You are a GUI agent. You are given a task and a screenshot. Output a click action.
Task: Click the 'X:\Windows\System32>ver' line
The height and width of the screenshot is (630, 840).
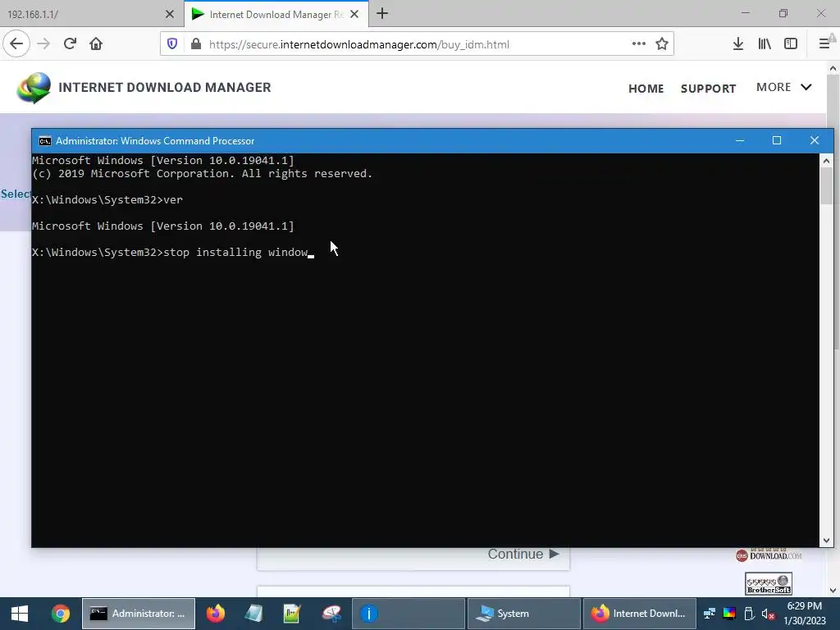[107, 200]
